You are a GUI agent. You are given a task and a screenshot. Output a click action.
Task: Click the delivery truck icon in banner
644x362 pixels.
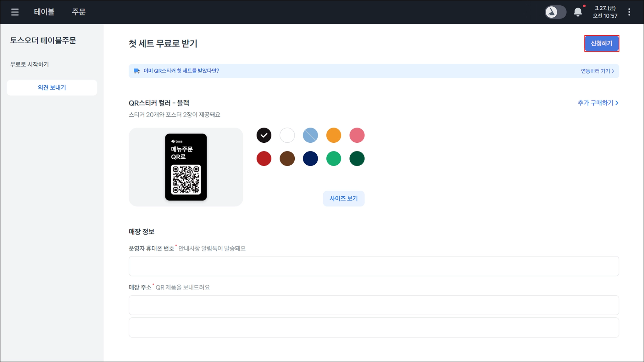coord(136,71)
